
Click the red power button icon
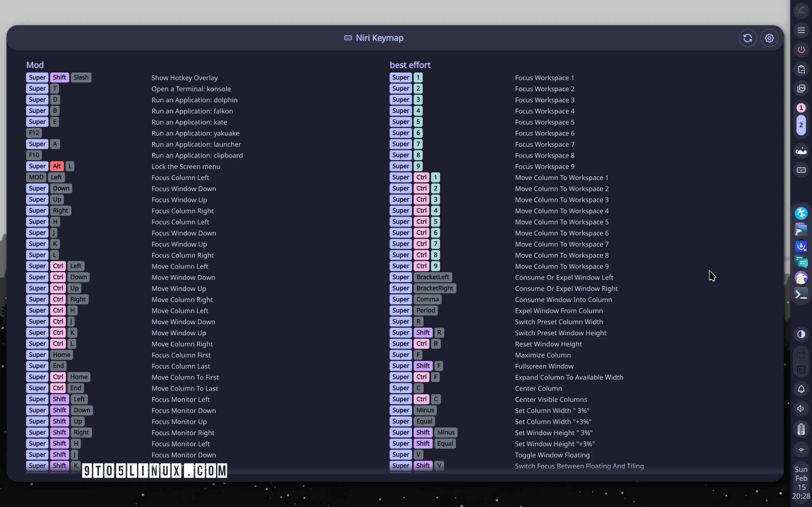(801, 50)
